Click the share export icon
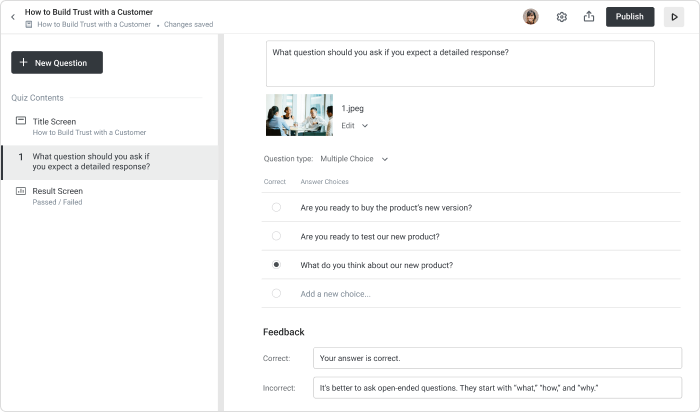700x412 pixels. pyautogui.click(x=589, y=17)
